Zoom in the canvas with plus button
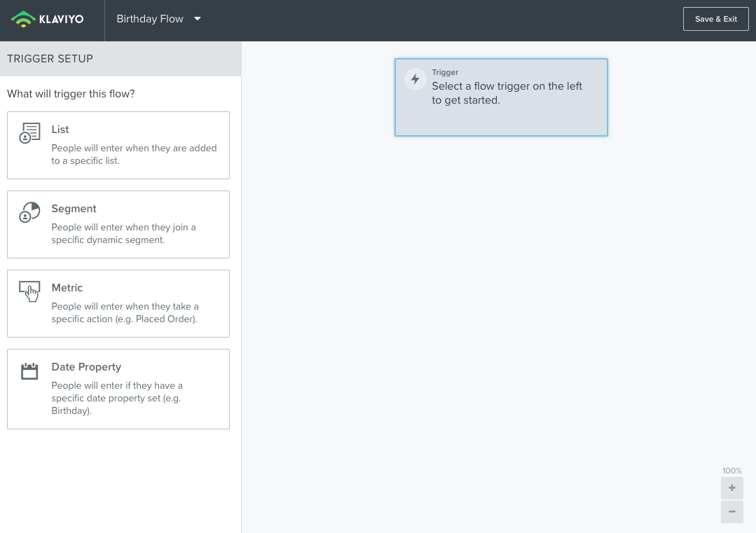Screen dimensions: 756x533 [x=732, y=488]
